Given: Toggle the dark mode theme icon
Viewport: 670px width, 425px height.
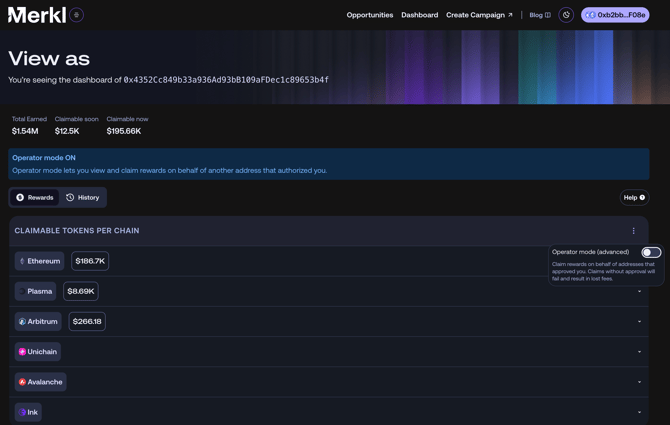Looking at the screenshot, I should pos(566,15).
